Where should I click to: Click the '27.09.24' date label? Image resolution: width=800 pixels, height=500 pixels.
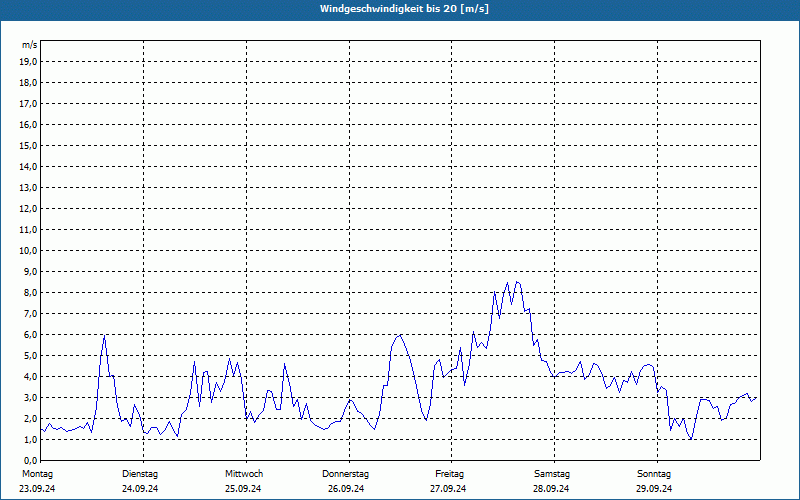[x=448, y=489]
